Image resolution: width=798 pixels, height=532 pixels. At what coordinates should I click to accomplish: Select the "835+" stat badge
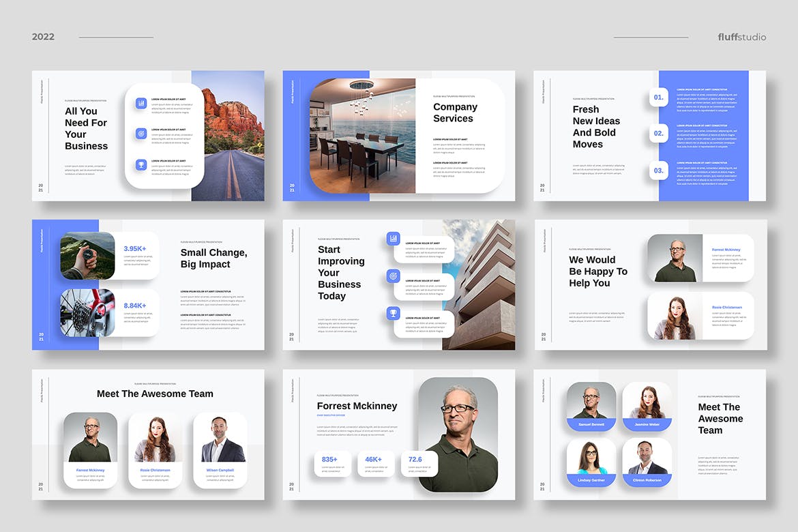click(x=332, y=459)
